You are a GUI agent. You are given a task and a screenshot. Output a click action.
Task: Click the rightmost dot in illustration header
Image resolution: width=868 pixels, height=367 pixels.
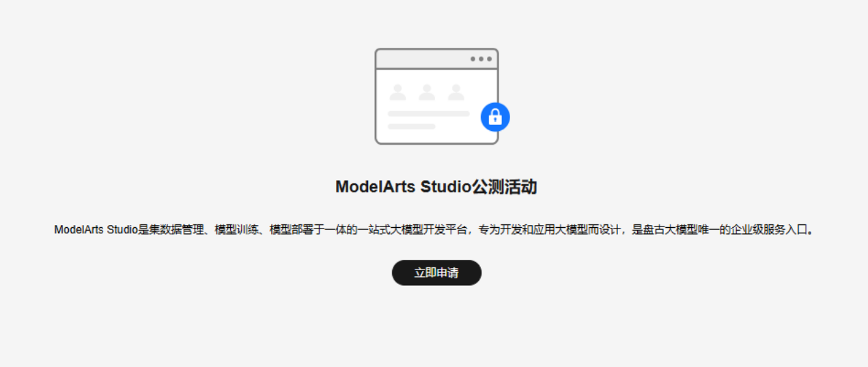(x=489, y=59)
